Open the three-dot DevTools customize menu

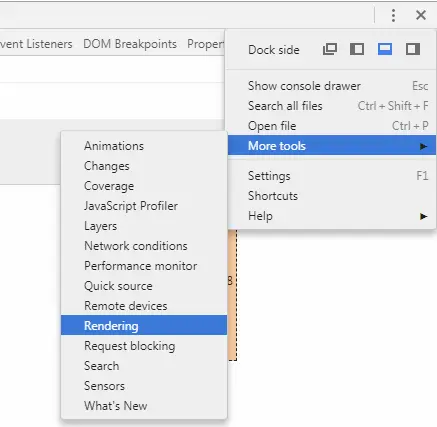coord(393,15)
